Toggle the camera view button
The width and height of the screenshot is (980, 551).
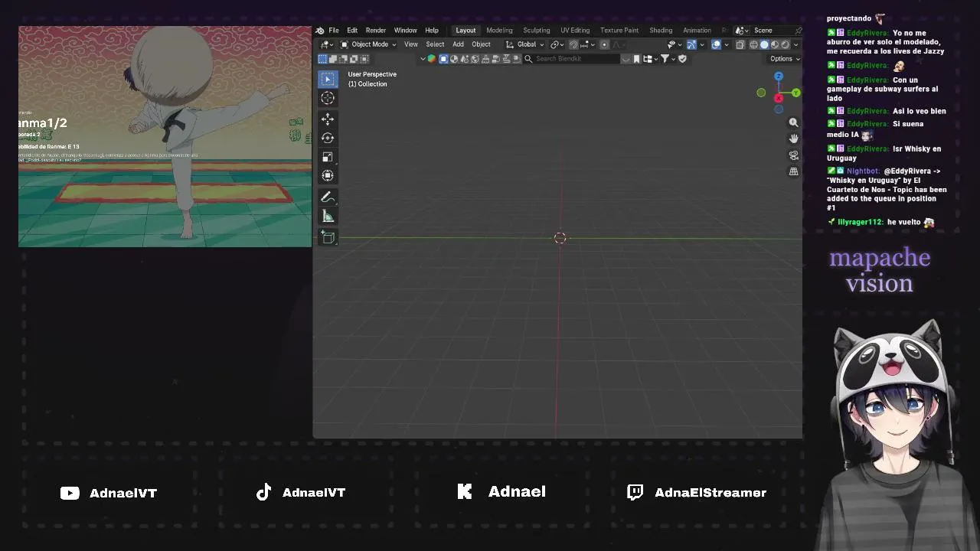(x=793, y=155)
